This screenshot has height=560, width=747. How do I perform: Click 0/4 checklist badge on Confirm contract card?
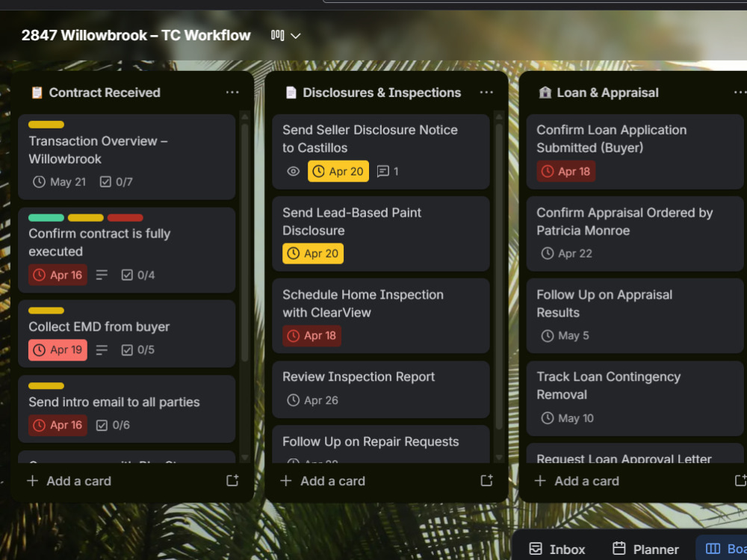tap(138, 276)
